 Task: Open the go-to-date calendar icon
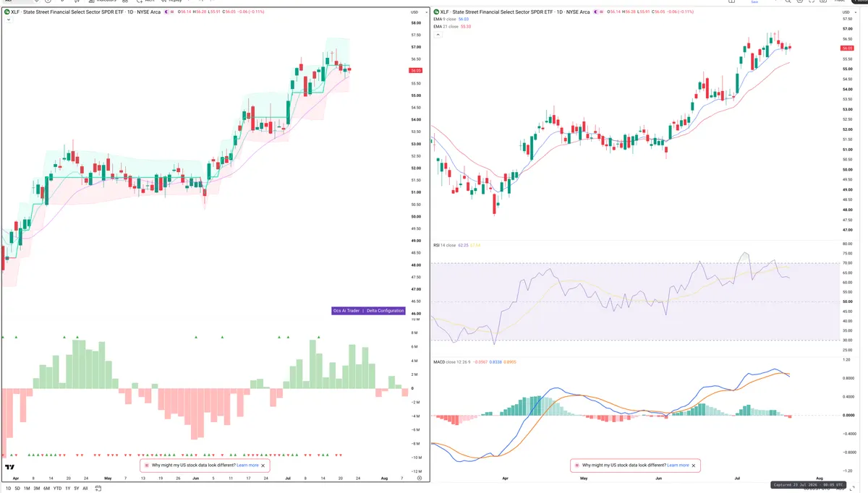(x=98, y=489)
